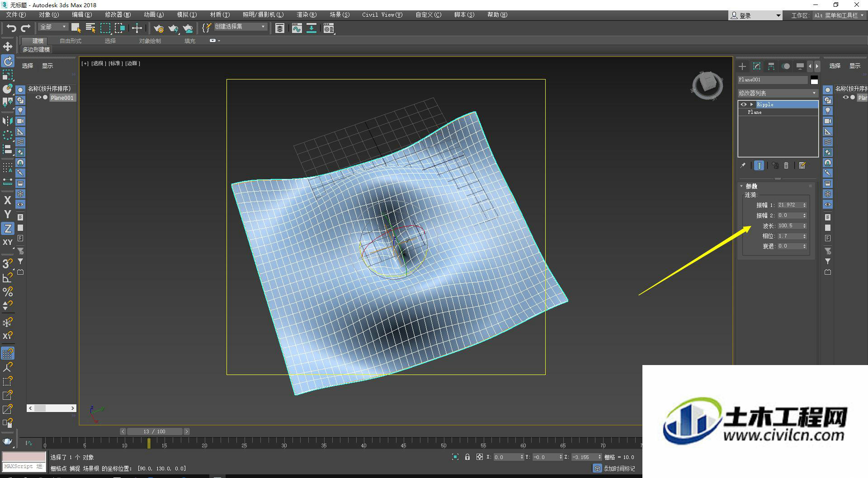Open the '修改器(M)' menu
The image size is (868, 478).
[118, 15]
